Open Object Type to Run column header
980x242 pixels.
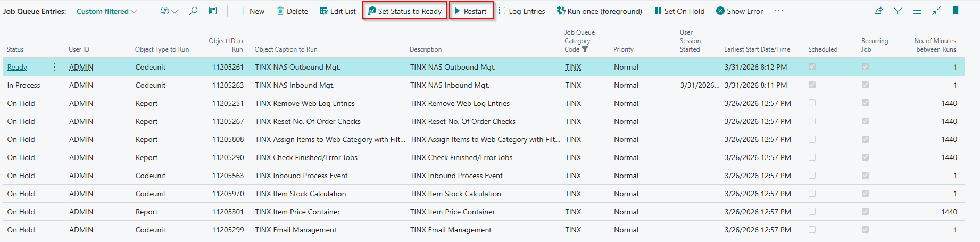162,49
